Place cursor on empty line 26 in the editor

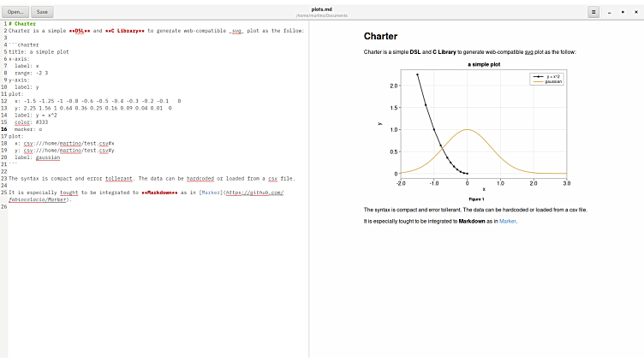[x=86, y=206]
